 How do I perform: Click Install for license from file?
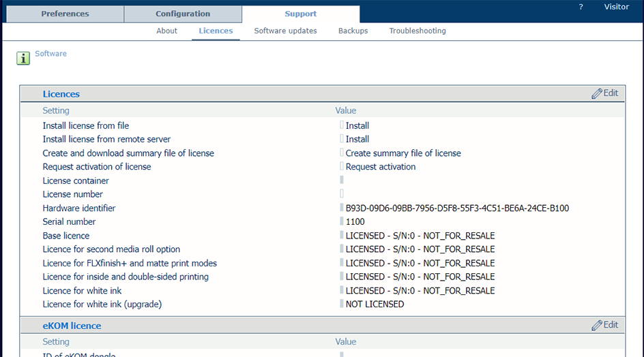pyautogui.click(x=357, y=126)
